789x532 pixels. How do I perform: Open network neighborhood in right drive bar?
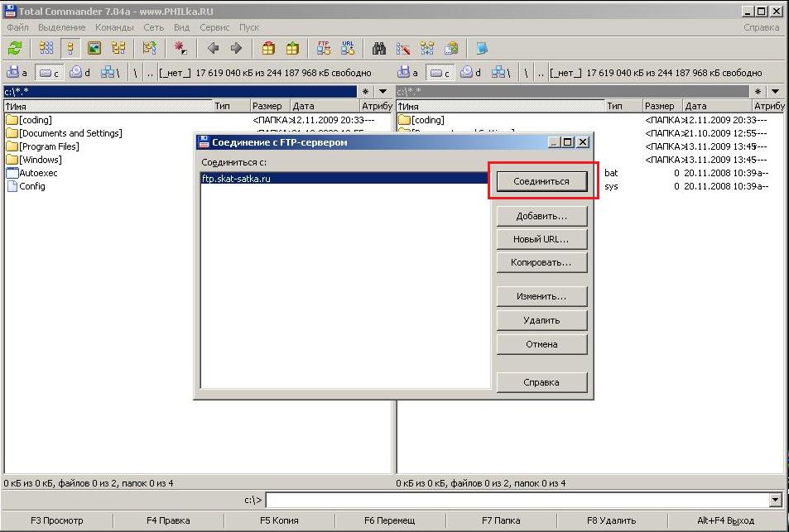tap(501, 73)
